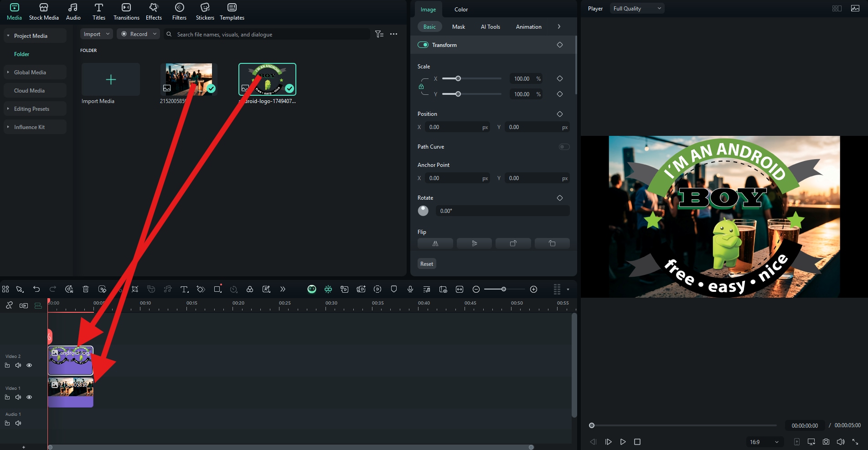Image resolution: width=868 pixels, height=450 pixels.
Task: Expand the Influence Kit section
Action: tap(8, 127)
